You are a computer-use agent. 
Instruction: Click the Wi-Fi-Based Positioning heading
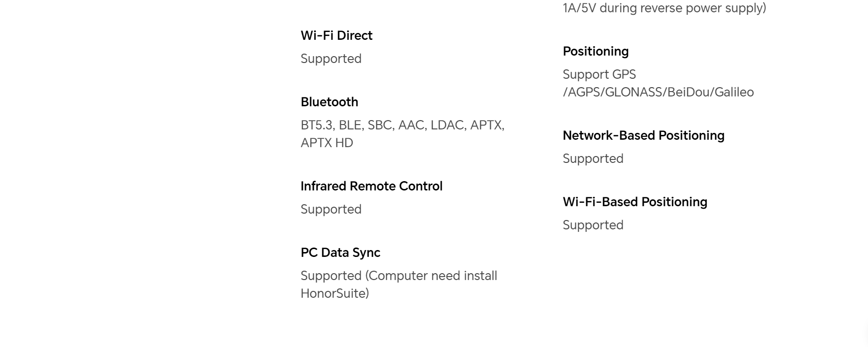coord(635,202)
